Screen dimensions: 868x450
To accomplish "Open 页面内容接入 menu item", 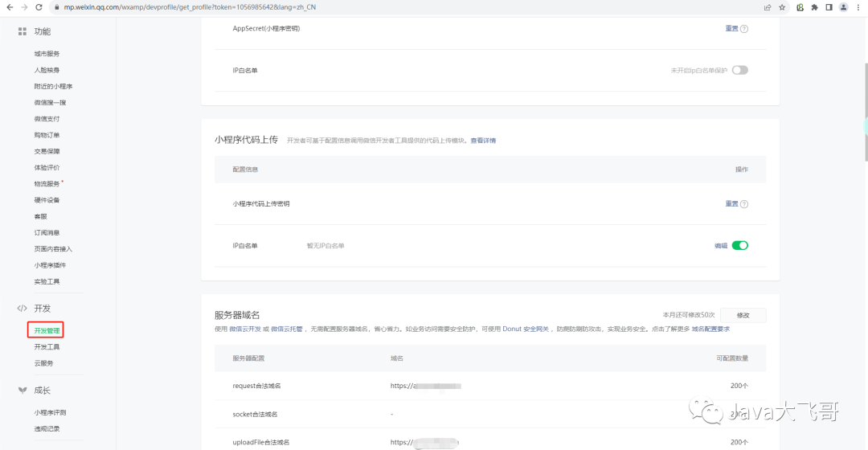I will coord(53,249).
